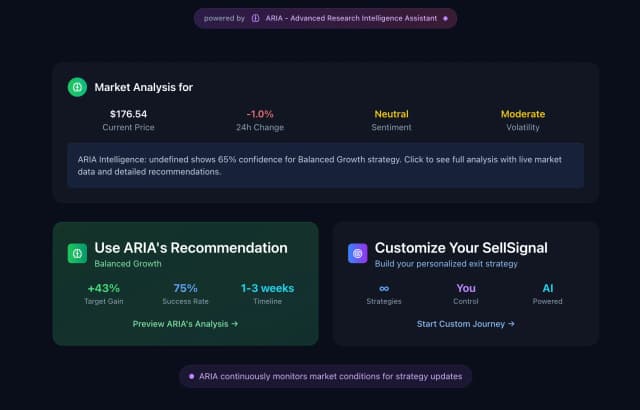This screenshot has width=640, height=410.
Task: Click the ARIA logo icon in top badge
Action: click(256, 18)
